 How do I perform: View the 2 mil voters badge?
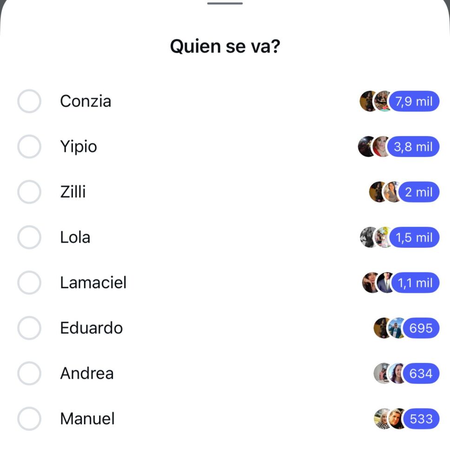[x=418, y=192]
